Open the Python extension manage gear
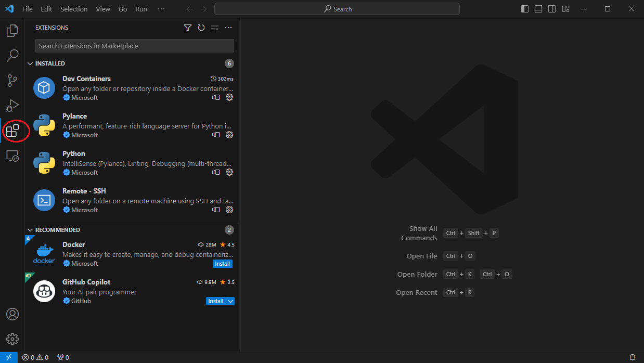This screenshot has height=363, width=644. tap(229, 172)
